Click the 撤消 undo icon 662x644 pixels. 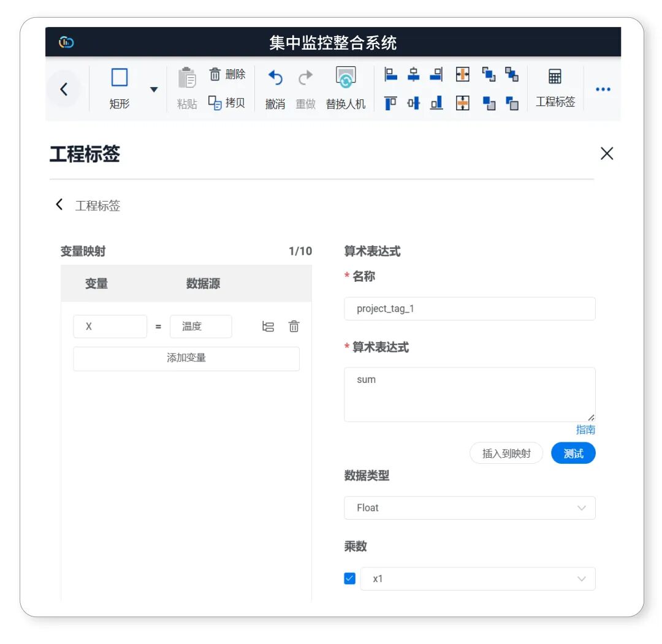(275, 78)
